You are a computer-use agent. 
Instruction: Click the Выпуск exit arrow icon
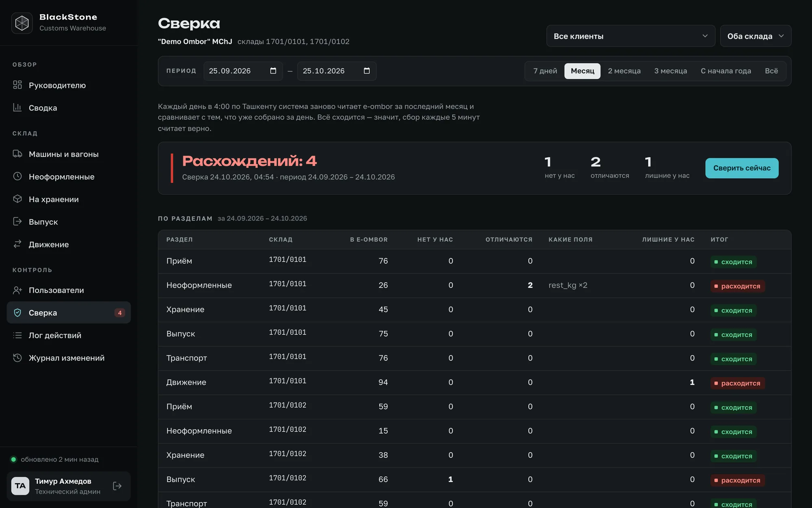(x=17, y=221)
